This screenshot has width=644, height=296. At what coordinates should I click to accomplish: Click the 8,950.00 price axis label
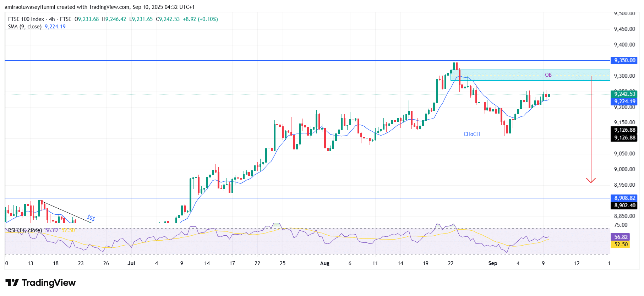(624, 185)
